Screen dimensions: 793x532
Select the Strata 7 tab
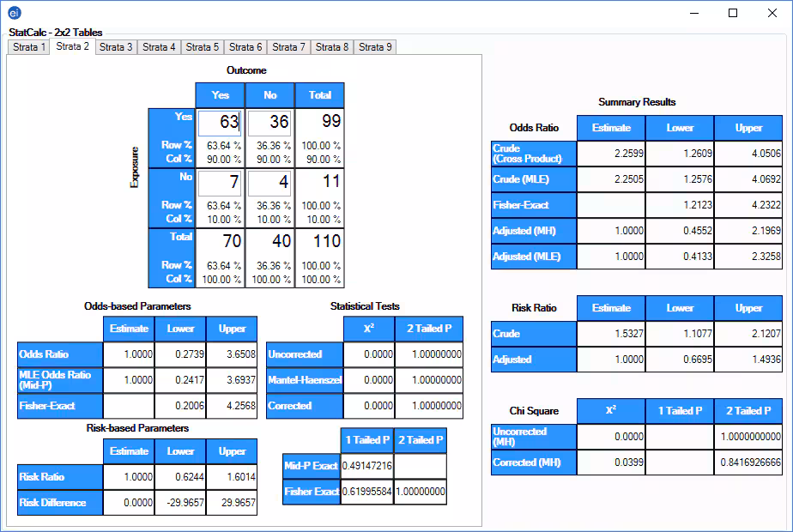288,47
